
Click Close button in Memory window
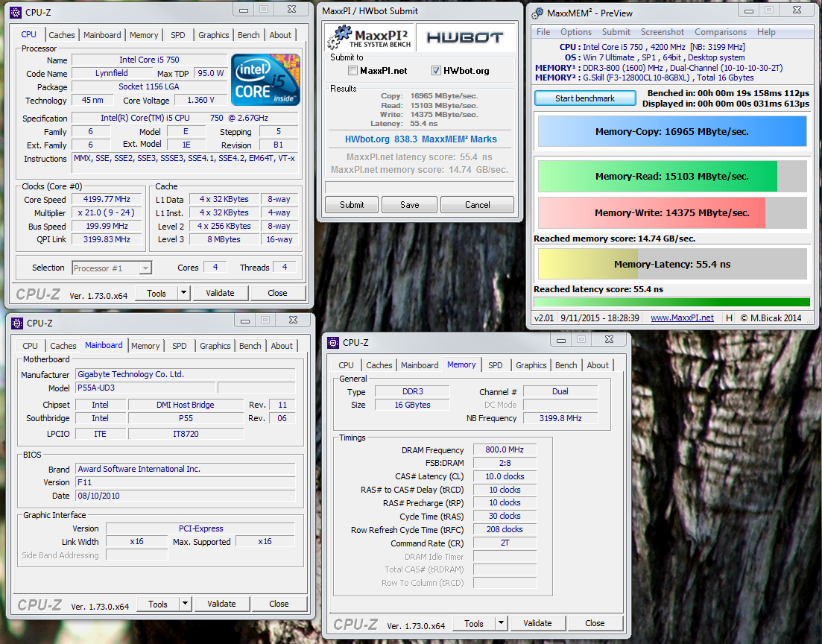coord(595,623)
